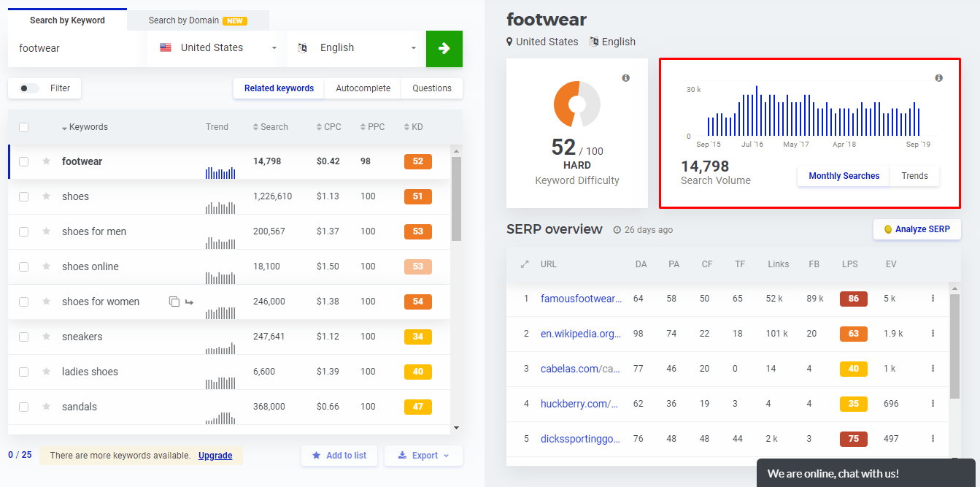
Task: Open the Export dropdown
Action: 423,456
